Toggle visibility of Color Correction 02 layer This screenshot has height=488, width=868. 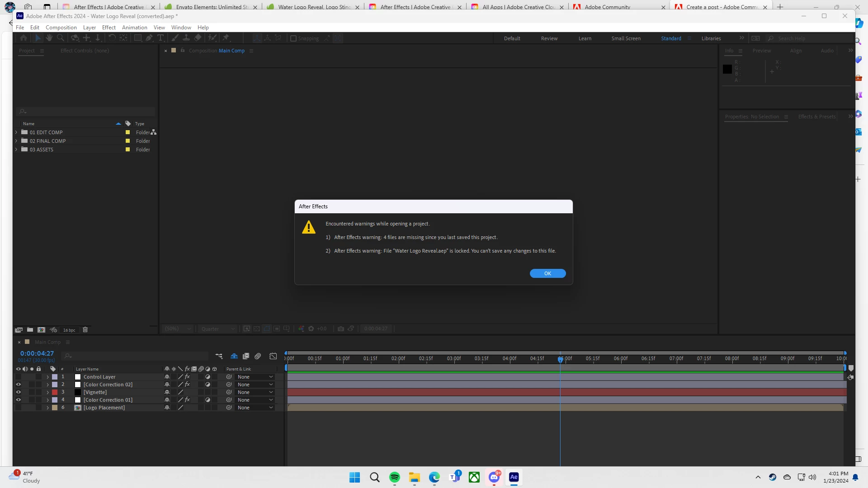[x=19, y=385]
